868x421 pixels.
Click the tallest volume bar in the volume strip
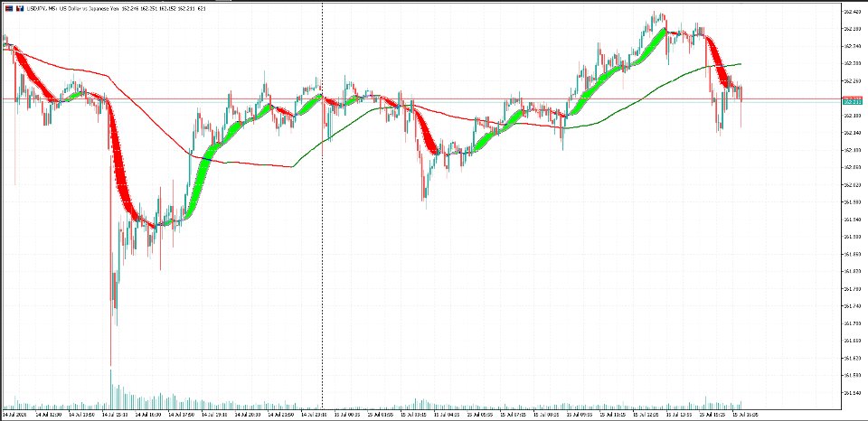point(110,389)
